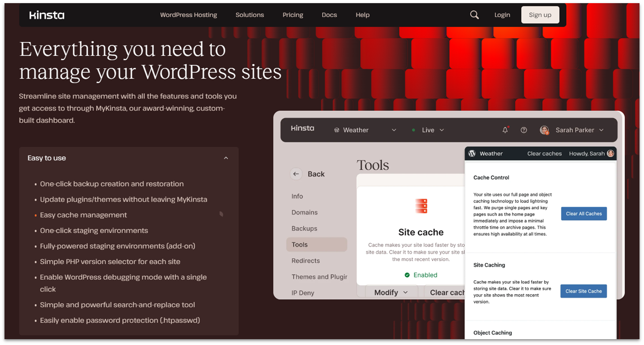The width and height of the screenshot is (644, 345).
Task: Go to Pricing page
Action: pyautogui.click(x=293, y=15)
